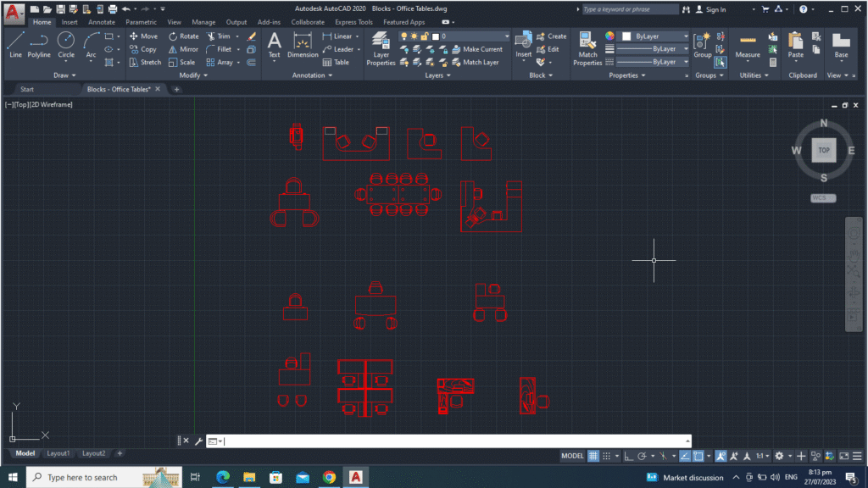Click MODEL space button in status bar

click(x=572, y=456)
